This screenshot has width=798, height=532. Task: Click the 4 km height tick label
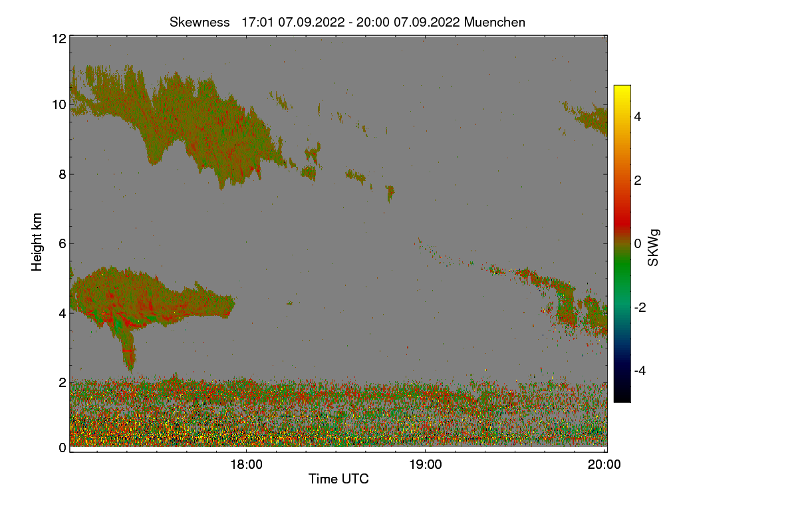(x=63, y=313)
